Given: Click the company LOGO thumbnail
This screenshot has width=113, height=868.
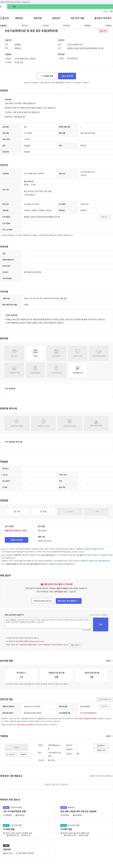Looking at the screenshot, I should tap(16, 747).
